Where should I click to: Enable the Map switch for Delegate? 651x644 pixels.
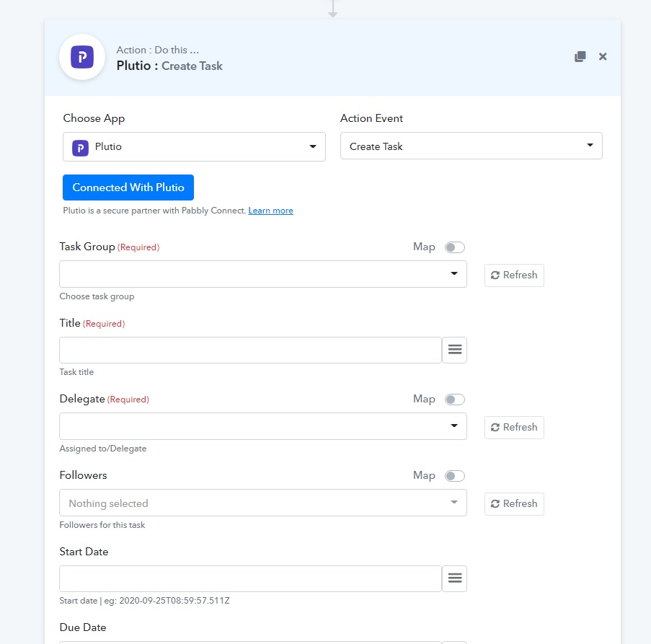pyautogui.click(x=455, y=400)
